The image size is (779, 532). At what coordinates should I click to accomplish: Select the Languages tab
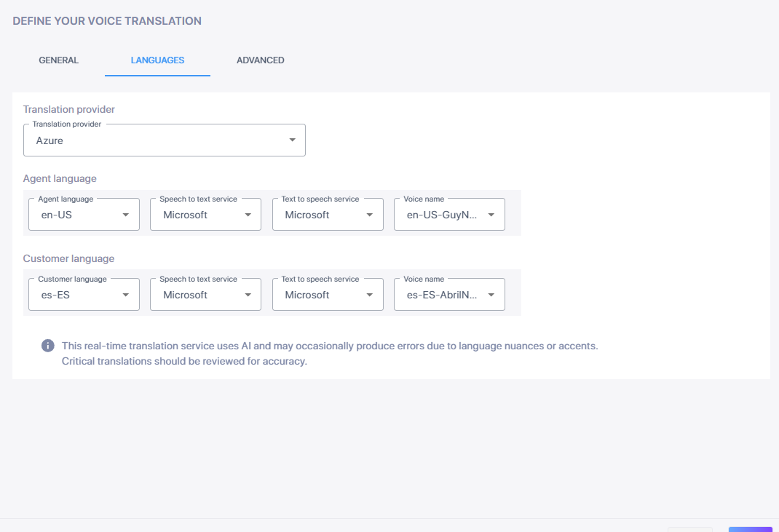tap(157, 60)
